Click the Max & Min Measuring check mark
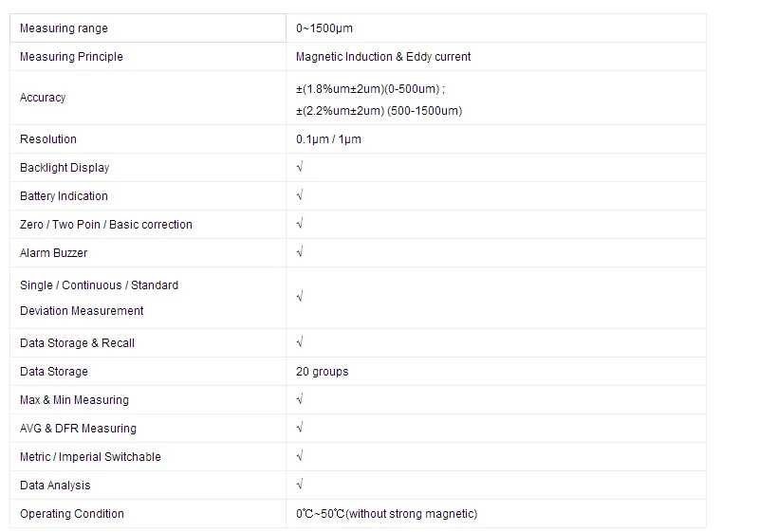Viewport: 777px width, 532px height. 300,400
